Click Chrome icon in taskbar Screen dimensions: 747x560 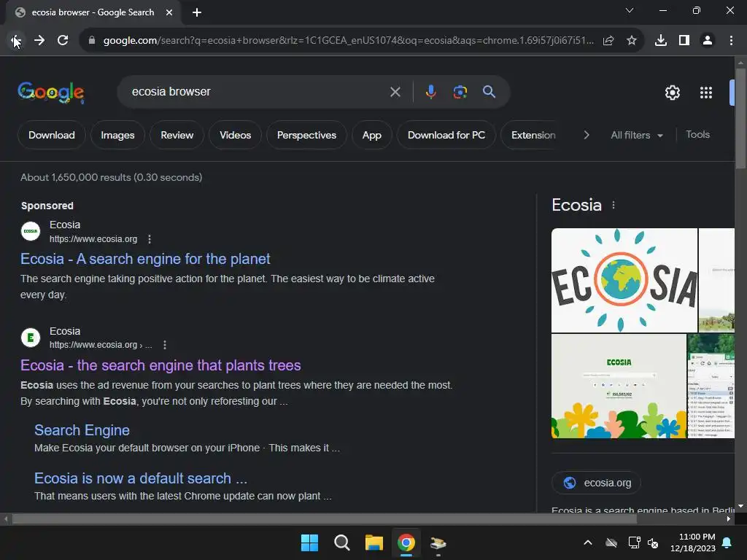(x=406, y=542)
